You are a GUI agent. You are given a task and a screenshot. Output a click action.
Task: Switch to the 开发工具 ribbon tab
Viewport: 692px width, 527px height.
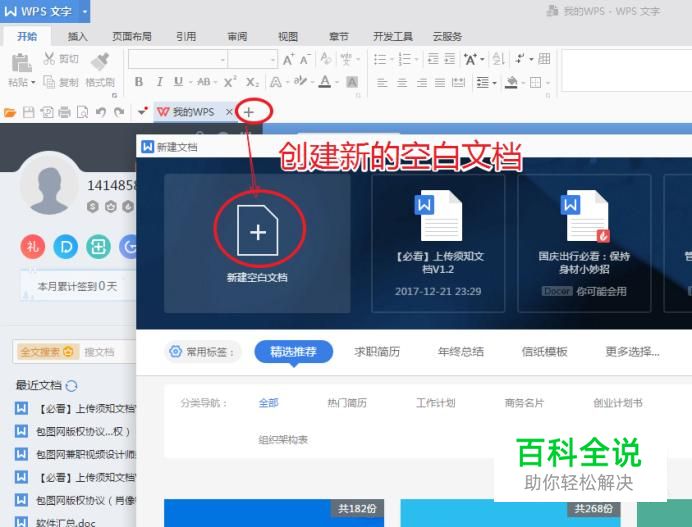pyautogui.click(x=392, y=37)
